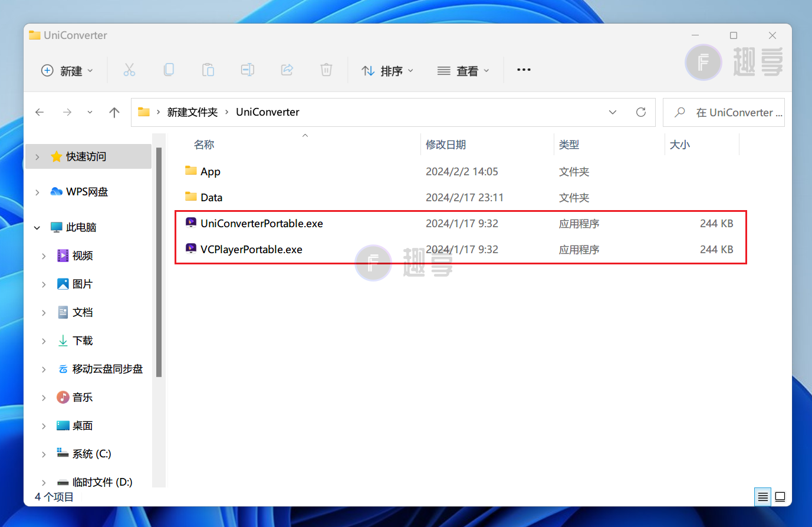812x527 pixels.
Task: Click the folder icon in address bar
Action: (143, 112)
